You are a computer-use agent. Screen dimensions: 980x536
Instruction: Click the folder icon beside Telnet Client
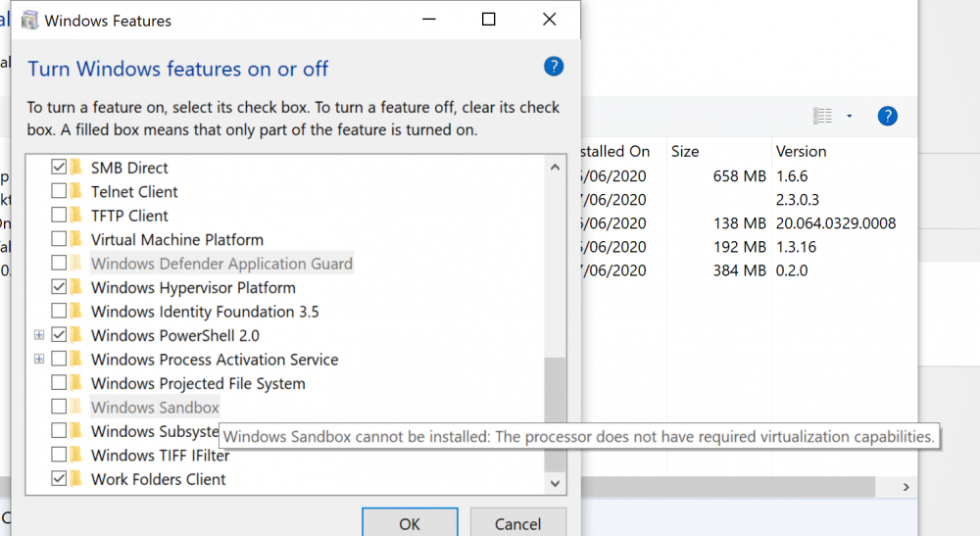click(x=76, y=191)
